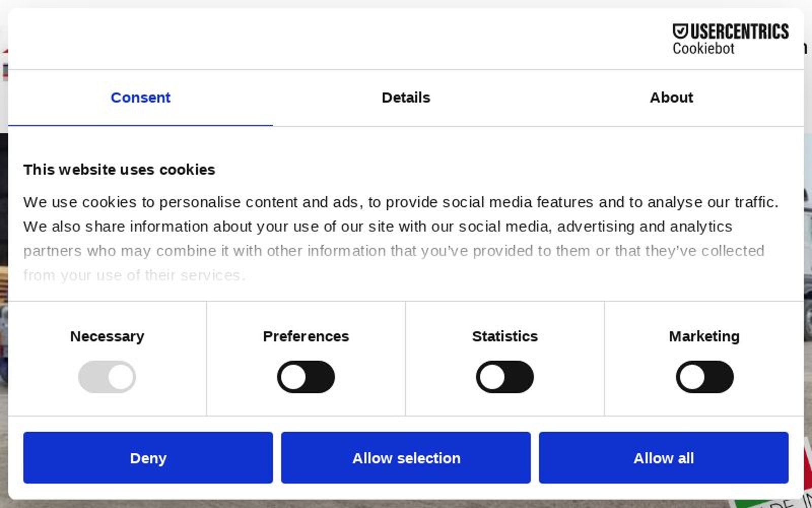Click the "This website uses cookies" heading
Viewport: 812px width, 508px height.
click(x=119, y=170)
